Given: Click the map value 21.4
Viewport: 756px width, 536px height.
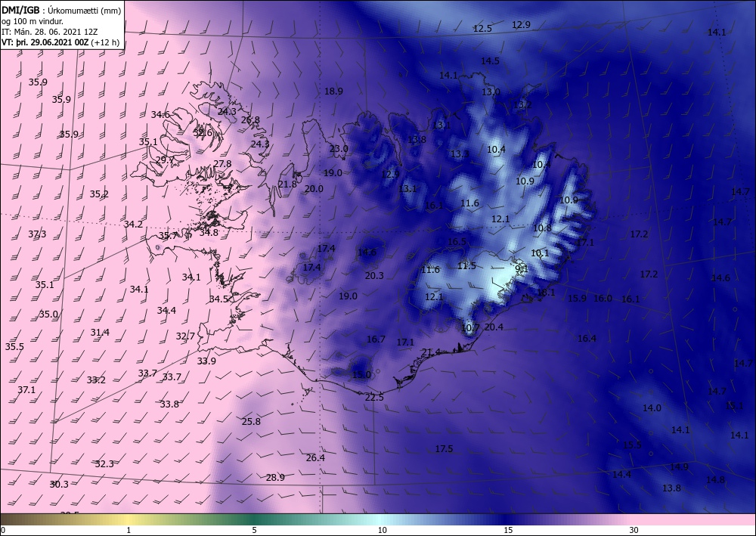Looking at the screenshot, I should click(431, 352).
